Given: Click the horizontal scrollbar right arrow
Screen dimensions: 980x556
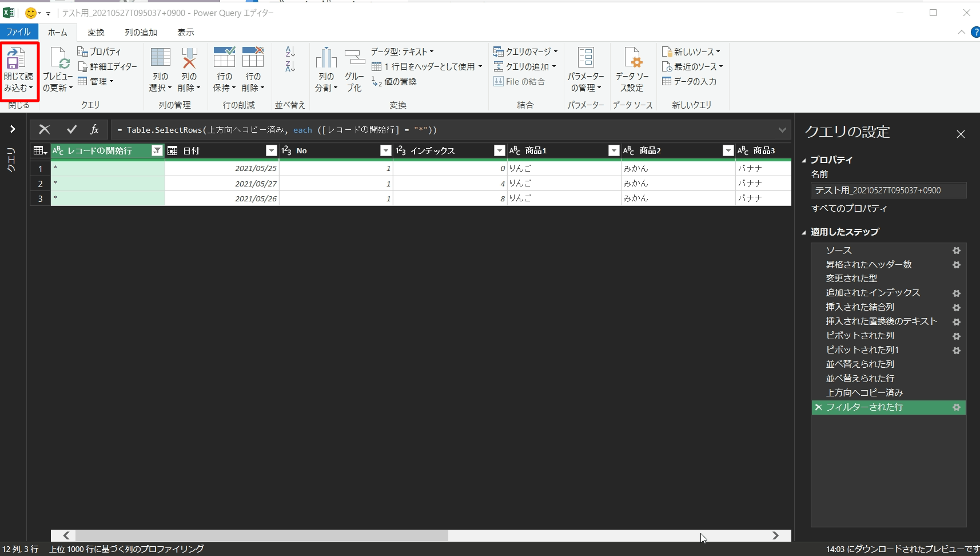Looking at the screenshot, I should [x=775, y=535].
